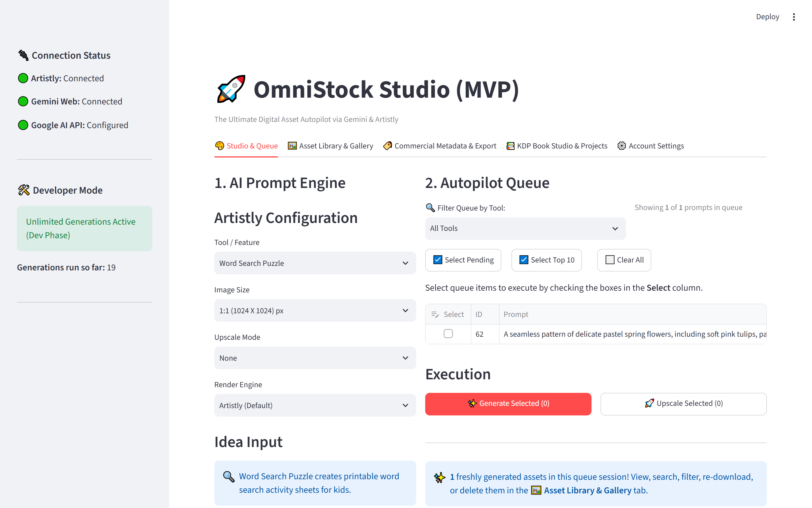Viewport: 812px width, 508px height.
Task: Click the Showing 1 of 1 prompts in queue text
Action: pos(688,207)
